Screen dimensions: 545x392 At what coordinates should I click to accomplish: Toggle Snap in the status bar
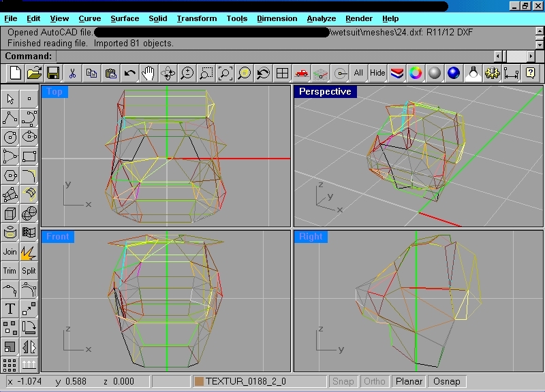tap(343, 382)
